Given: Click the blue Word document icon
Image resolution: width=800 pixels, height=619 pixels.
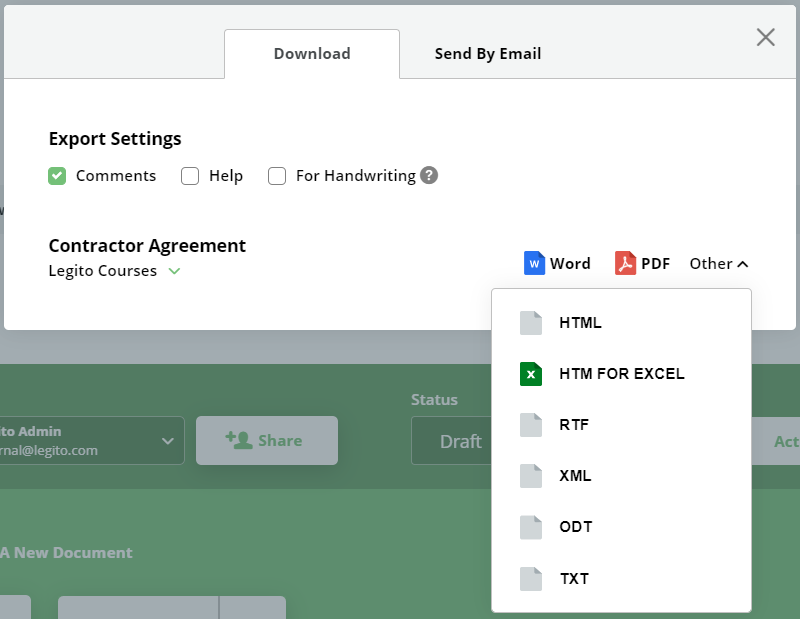Looking at the screenshot, I should (x=534, y=263).
